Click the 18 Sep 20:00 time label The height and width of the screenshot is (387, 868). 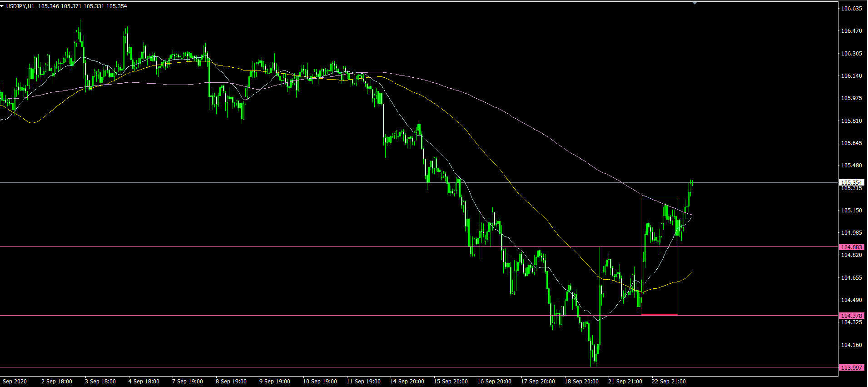coord(581,382)
